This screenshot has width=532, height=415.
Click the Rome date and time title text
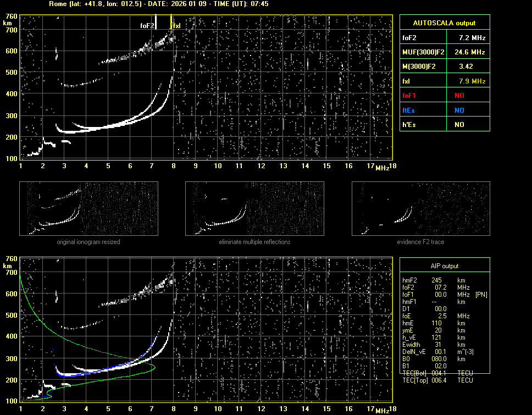[159, 4]
